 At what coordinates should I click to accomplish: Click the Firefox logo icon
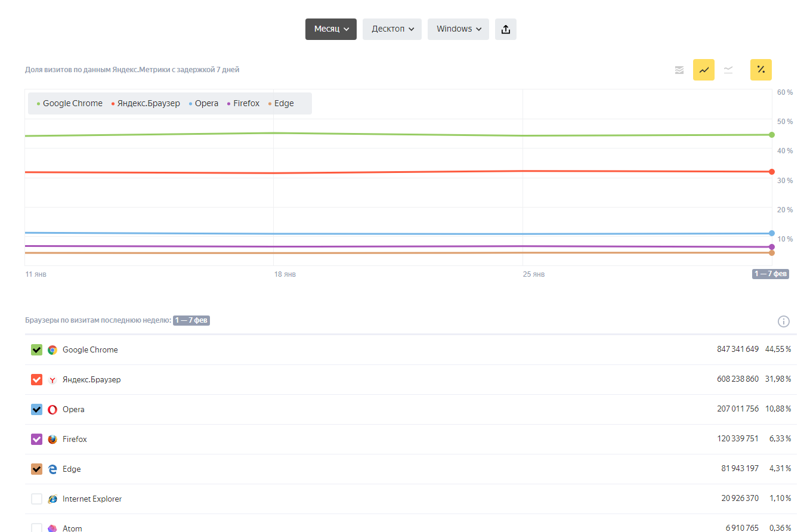[52, 440]
